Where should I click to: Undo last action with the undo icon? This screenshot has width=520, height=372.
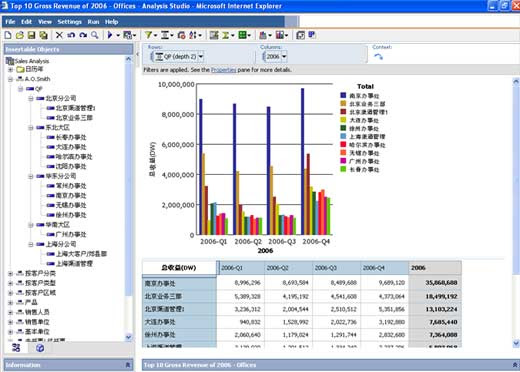point(71,35)
